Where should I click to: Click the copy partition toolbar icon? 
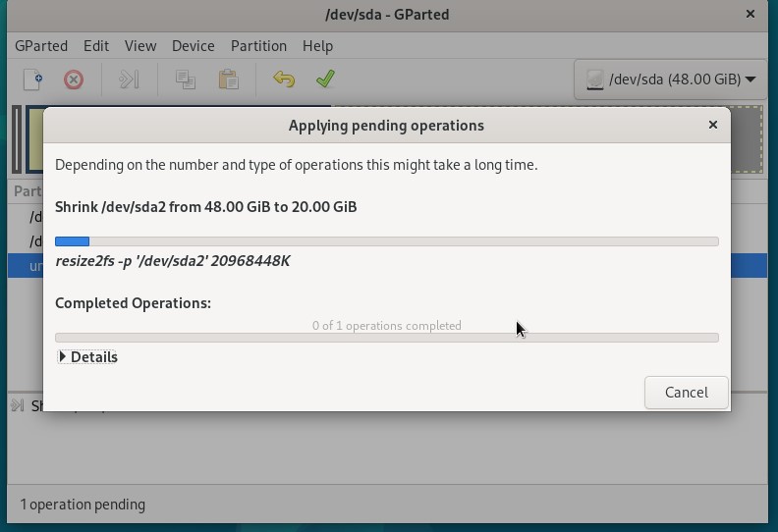click(x=185, y=80)
